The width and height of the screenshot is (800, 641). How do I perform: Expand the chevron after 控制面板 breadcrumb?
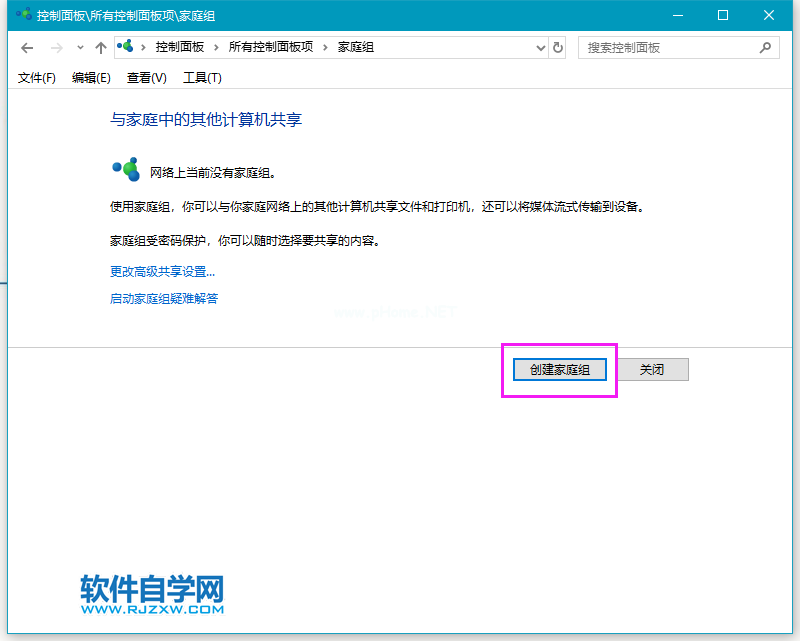click(x=217, y=47)
